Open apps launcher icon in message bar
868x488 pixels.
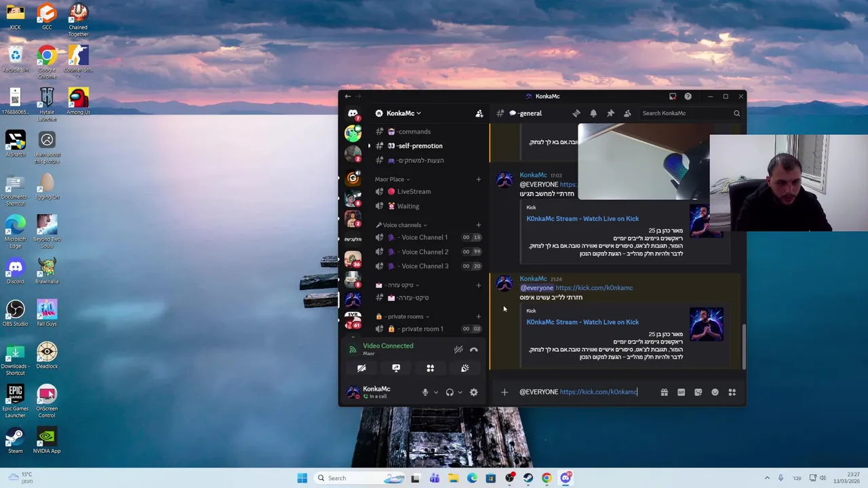(732, 392)
